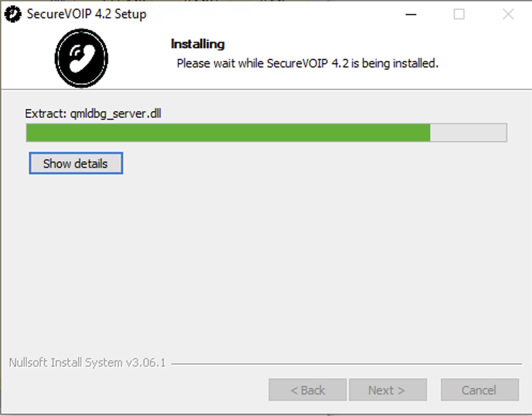532x416 pixels.
Task: Click the Please wait installation message
Action: pos(308,64)
